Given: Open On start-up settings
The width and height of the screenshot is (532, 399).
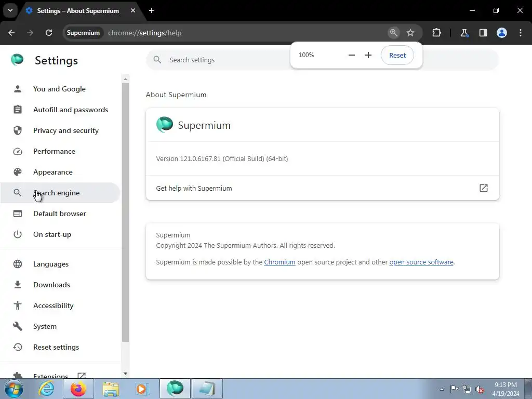Looking at the screenshot, I should point(59,234).
